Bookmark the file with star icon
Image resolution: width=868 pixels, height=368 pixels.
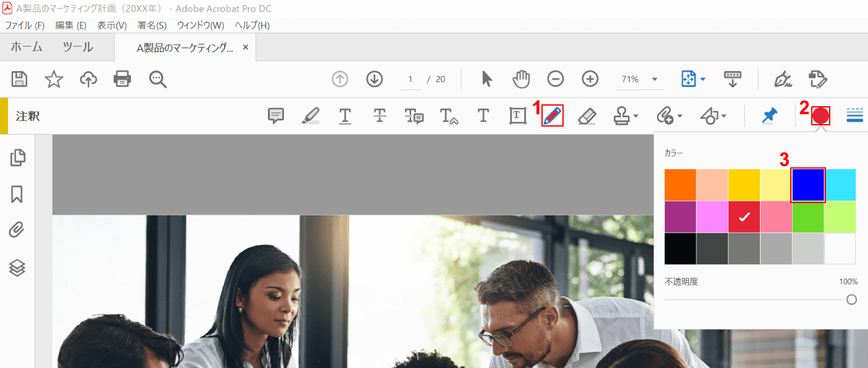(x=54, y=79)
